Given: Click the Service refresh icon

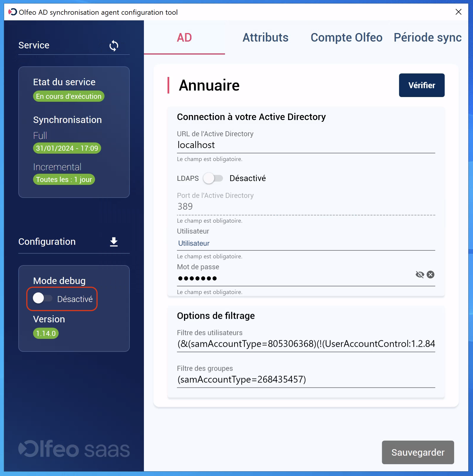Looking at the screenshot, I should point(114,46).
